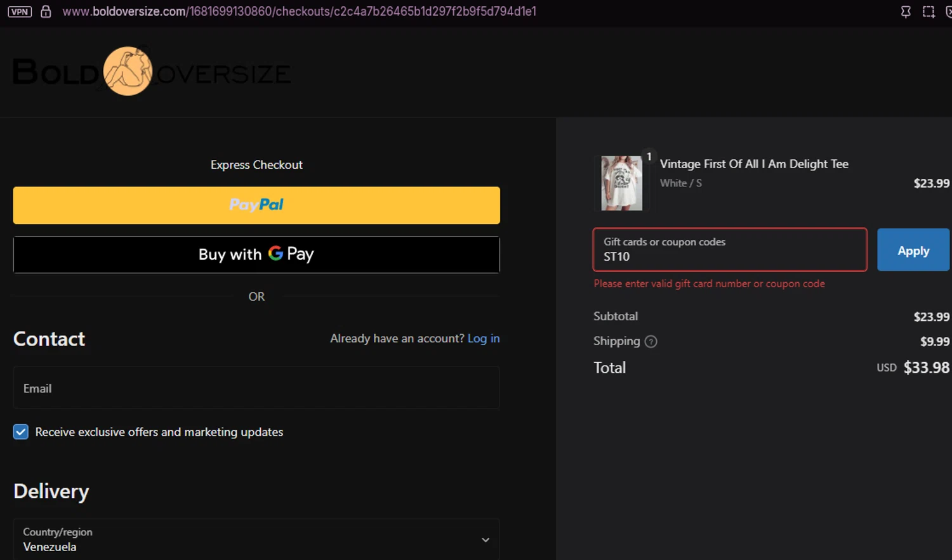
Task: Click the Bold Oversize logo
Action: click(x=151, y=71)
